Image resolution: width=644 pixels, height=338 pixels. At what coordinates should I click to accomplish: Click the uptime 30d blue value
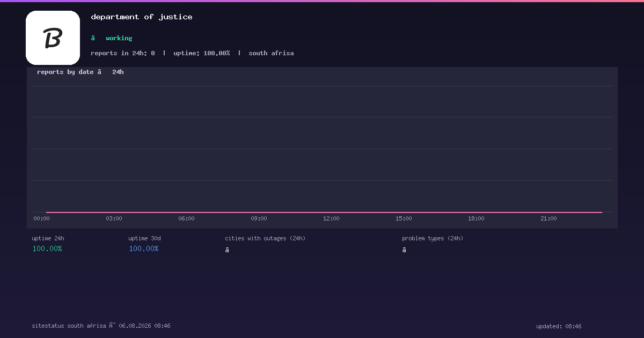coord(144,249)
